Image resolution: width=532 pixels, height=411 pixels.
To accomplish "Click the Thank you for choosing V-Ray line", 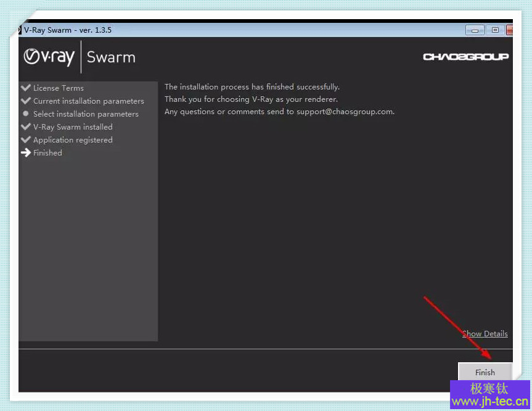I will point(251,99).
